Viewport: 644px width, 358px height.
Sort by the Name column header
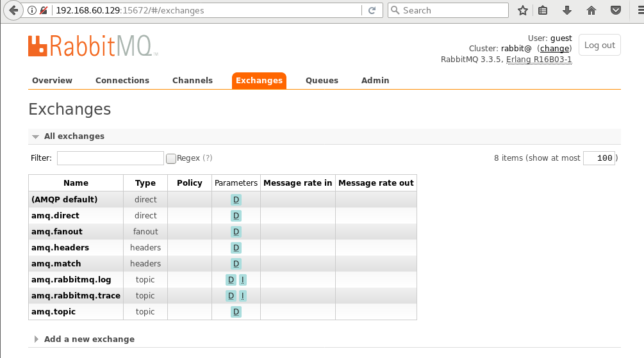[x=76, y=183]
